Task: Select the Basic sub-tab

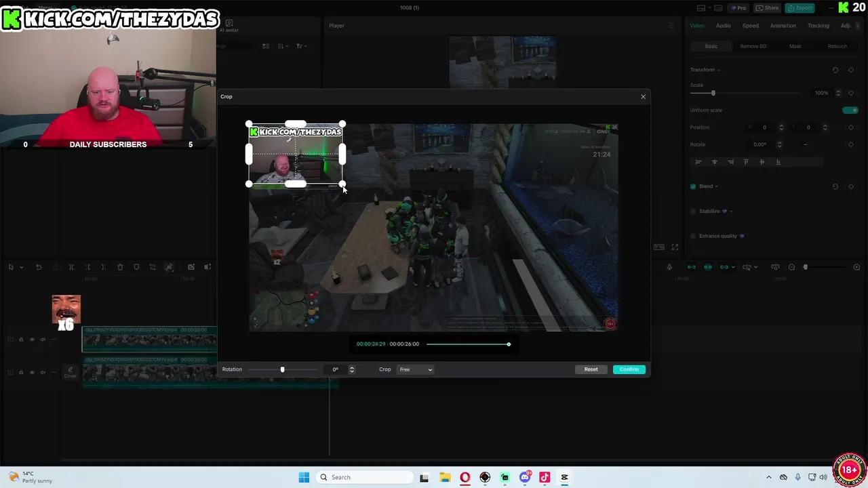Action: 711,46
